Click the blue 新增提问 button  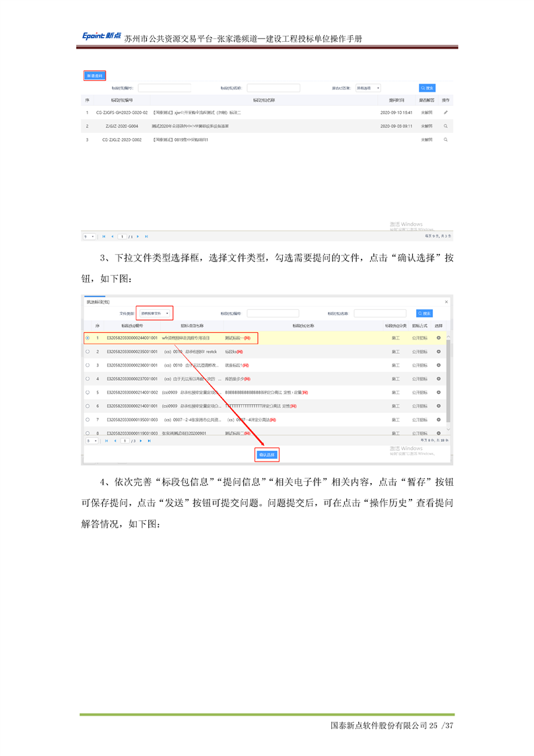[x=94, y=76]
